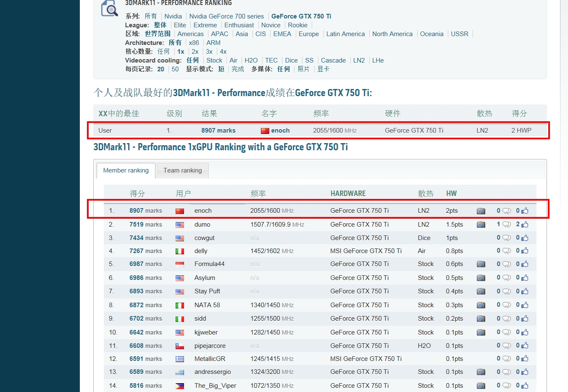Viewport: 568px width, 392px height.
Task: Open the screenshot camera icon for kjjweber
Action: pos(481,332)
